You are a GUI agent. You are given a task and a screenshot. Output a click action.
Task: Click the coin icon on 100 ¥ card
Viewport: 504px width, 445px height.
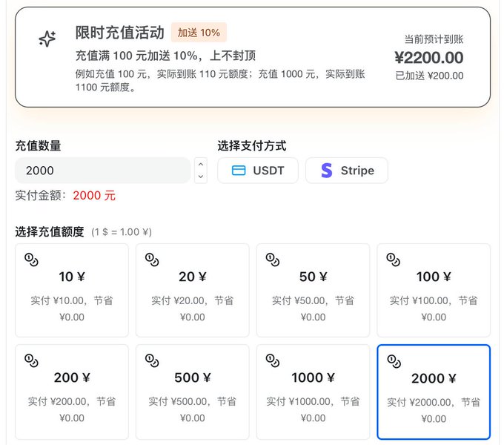coord(393,260)
